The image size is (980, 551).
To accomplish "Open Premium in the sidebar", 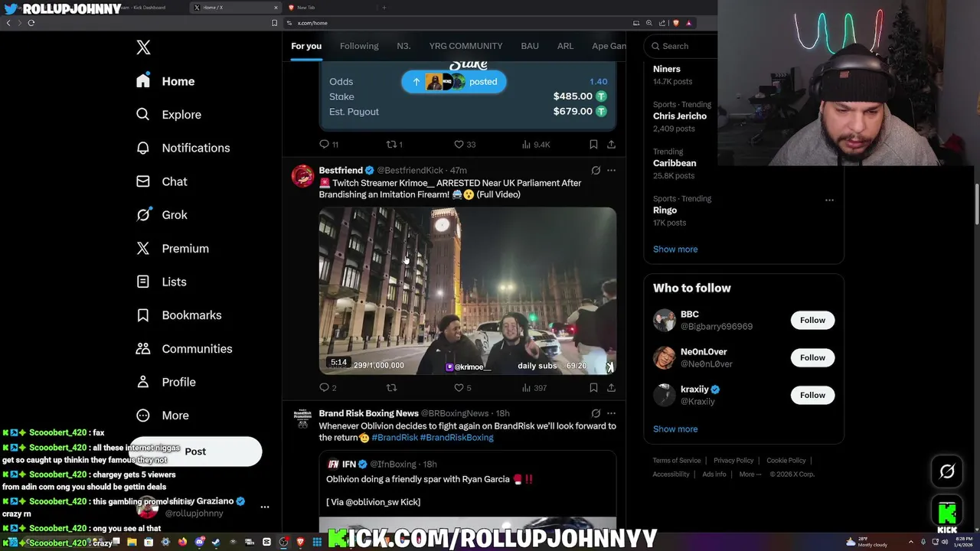I will click(x=172, y=249).
